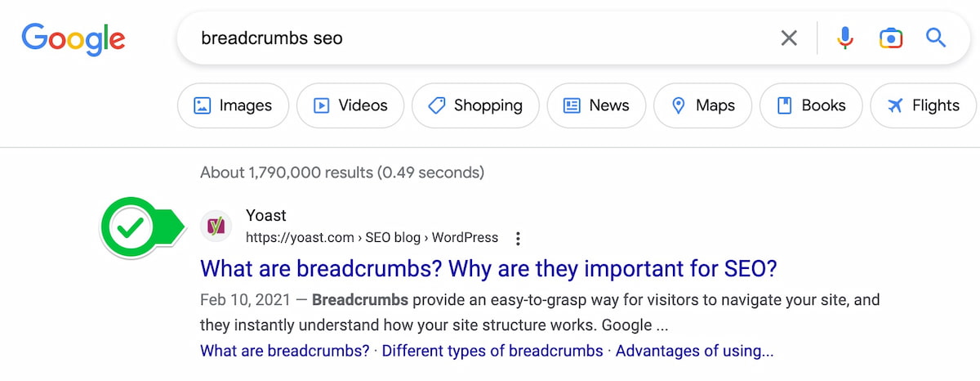This screenshot has height=381, width=980.
Task: Click the Google logo
Action: click(73, 38)
